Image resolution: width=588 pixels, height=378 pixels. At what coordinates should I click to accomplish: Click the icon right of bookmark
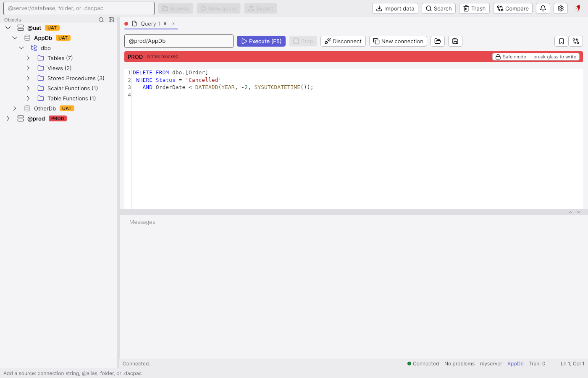(x=576, y=41)
